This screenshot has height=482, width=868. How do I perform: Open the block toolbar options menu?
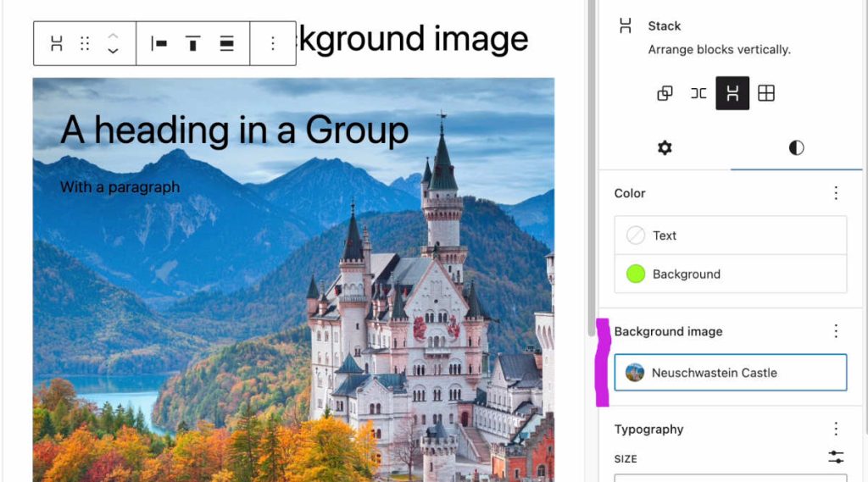pyautogui.click(x=273, y=43)
